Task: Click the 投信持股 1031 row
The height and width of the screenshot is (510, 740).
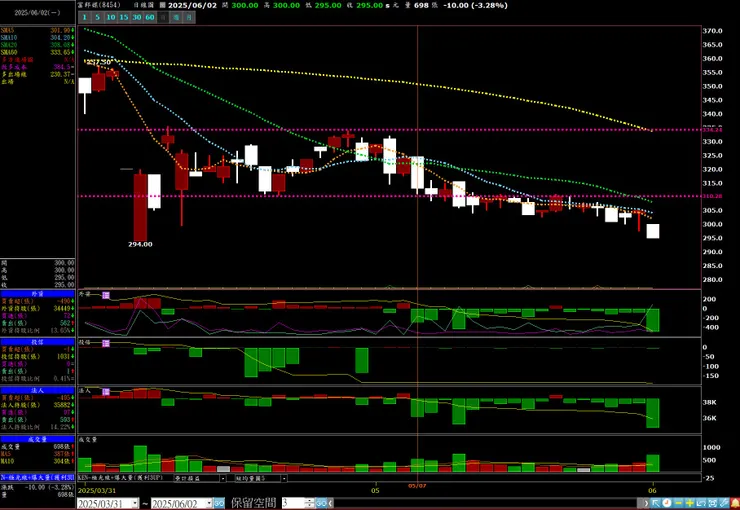Action: [37, 357]
